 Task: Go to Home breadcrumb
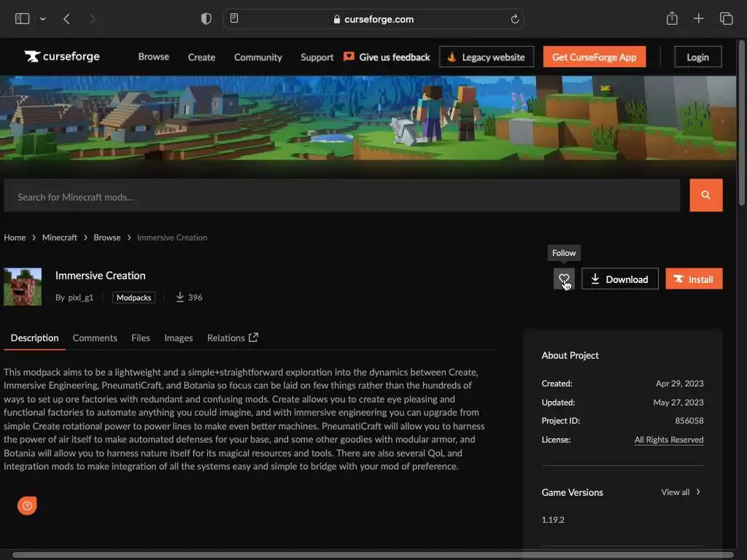[x=15, y=238]
